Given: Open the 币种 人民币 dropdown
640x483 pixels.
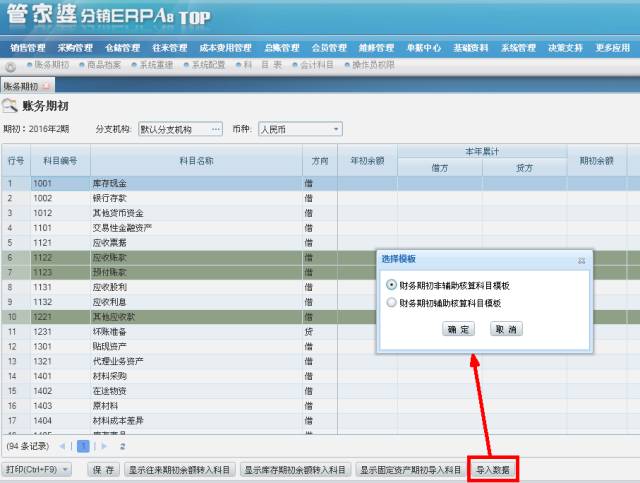Looking at the screenshot, I should (336, 129).
